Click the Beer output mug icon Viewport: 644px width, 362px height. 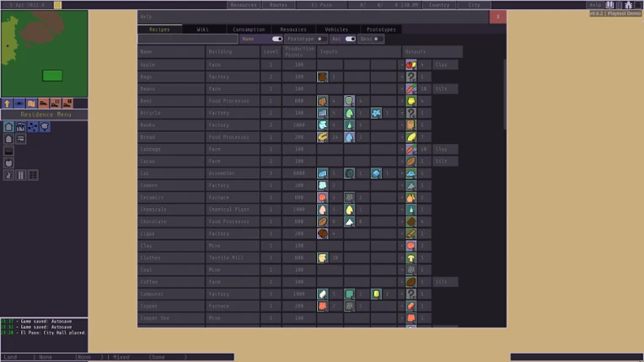tap(411, 101)
